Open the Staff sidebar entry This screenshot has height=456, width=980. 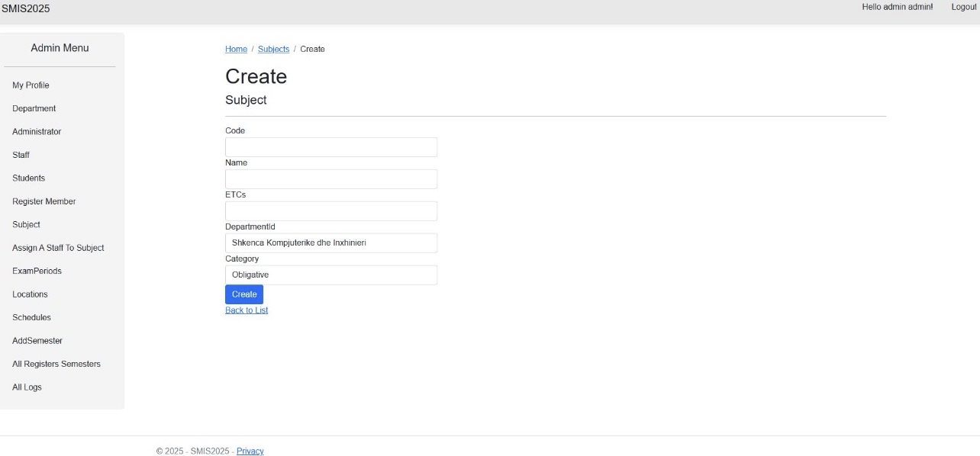tap(21, 155)
